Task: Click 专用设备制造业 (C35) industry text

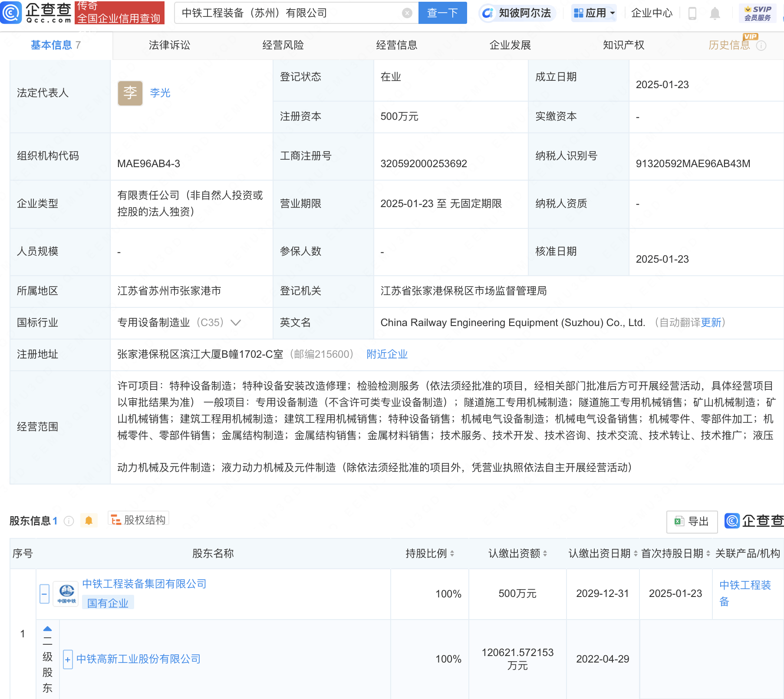Action: tap(171, 323)
